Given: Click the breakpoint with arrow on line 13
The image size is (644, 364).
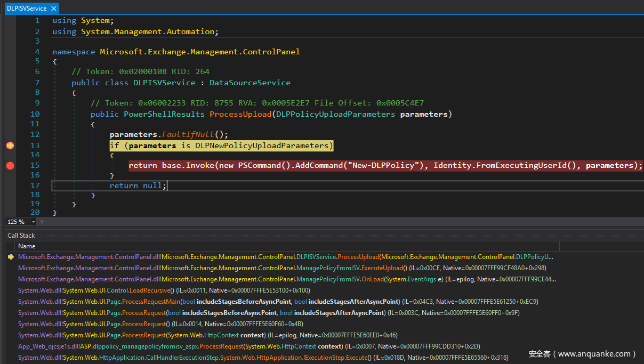Looking at the screenshot, I should 10,145.
